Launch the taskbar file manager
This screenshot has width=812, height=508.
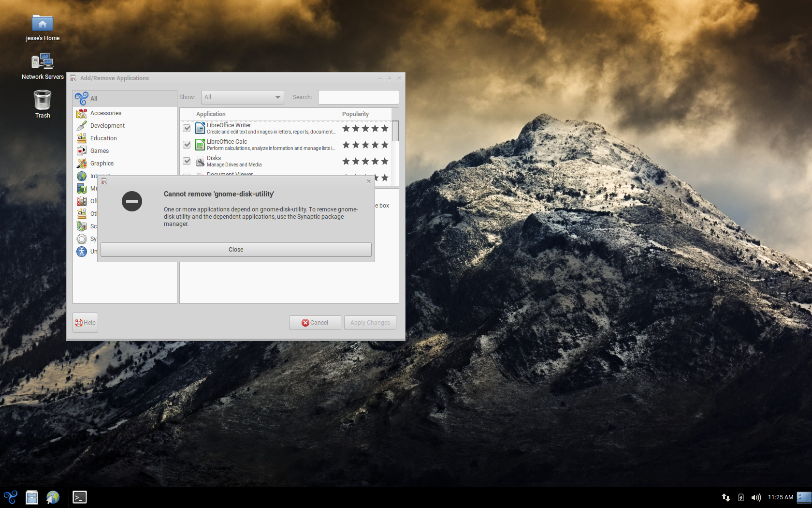pyautogui.click(x=32, y=497)
